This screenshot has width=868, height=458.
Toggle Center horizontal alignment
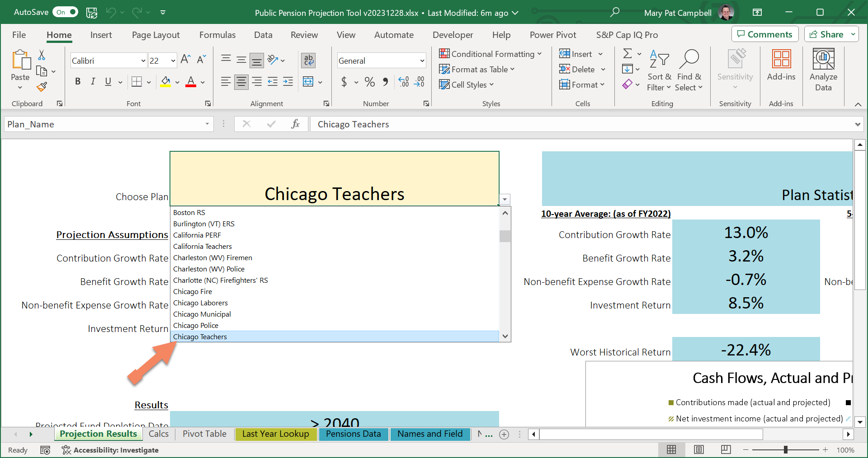[x=241, y=82]
